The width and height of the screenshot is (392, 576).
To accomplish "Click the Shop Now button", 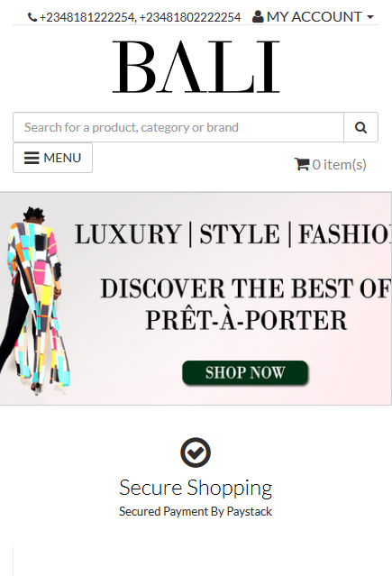I will tap(245, 372).
